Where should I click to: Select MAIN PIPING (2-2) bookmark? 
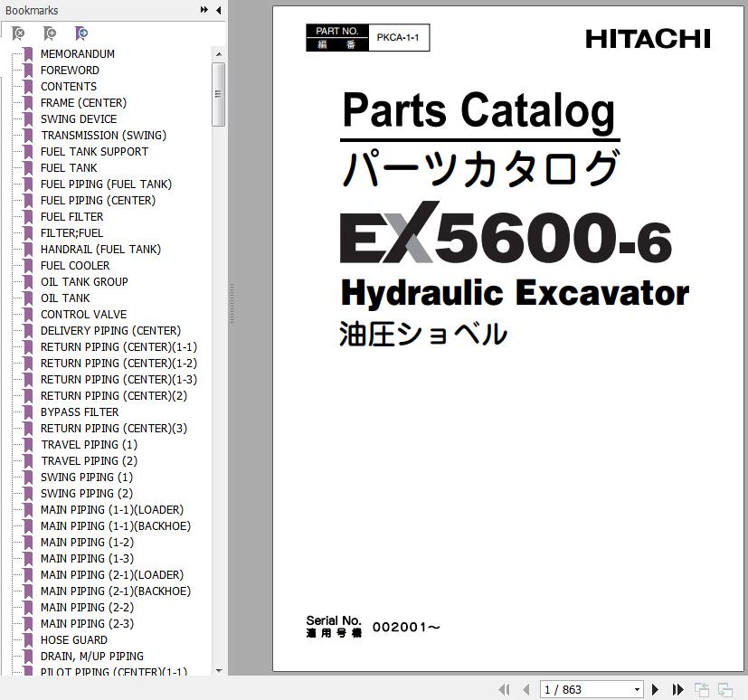88,607
